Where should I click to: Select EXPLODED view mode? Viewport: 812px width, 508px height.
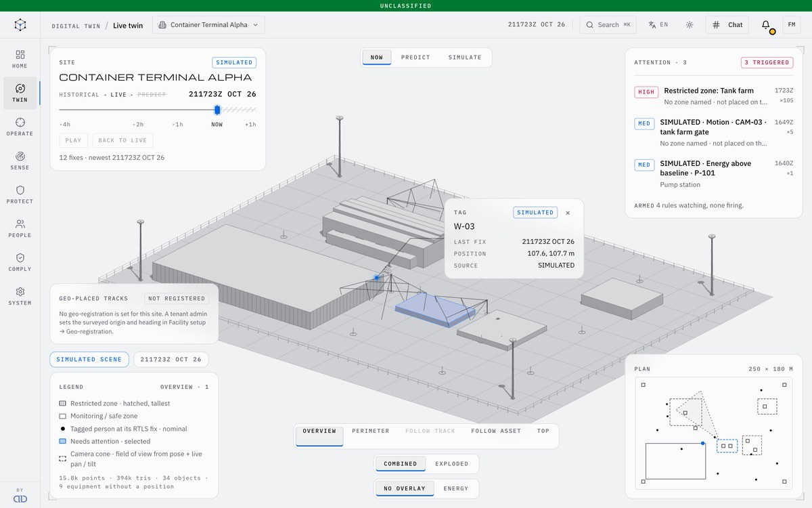click(x=452, y=464)
